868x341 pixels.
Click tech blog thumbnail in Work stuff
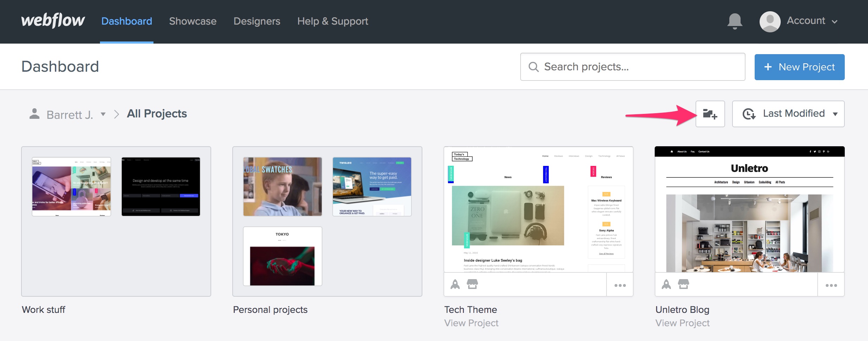pos(71,186)
